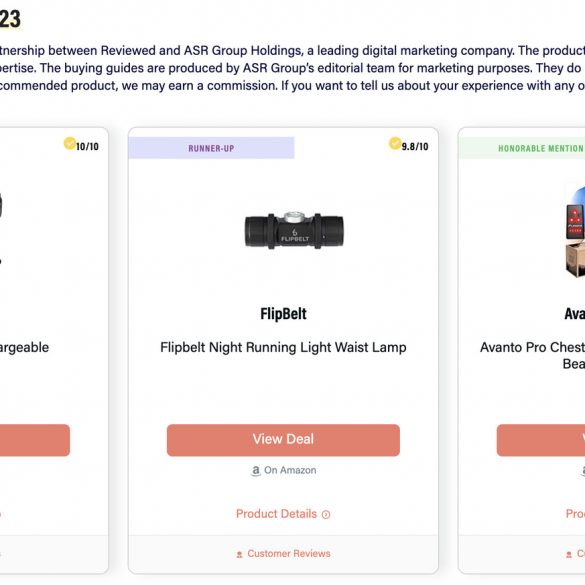Click the Amazon logo icon under View Deal
The height and width of the screenshot is (585, 585).
[256, 471]
